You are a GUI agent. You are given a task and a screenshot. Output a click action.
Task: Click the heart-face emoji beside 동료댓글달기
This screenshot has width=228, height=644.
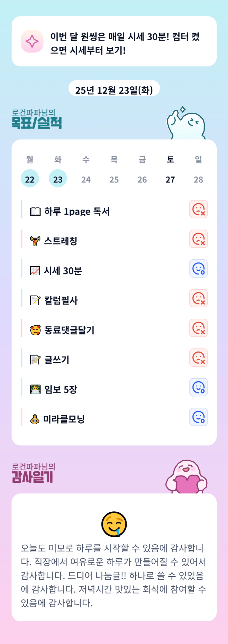(x=35, y=330)
